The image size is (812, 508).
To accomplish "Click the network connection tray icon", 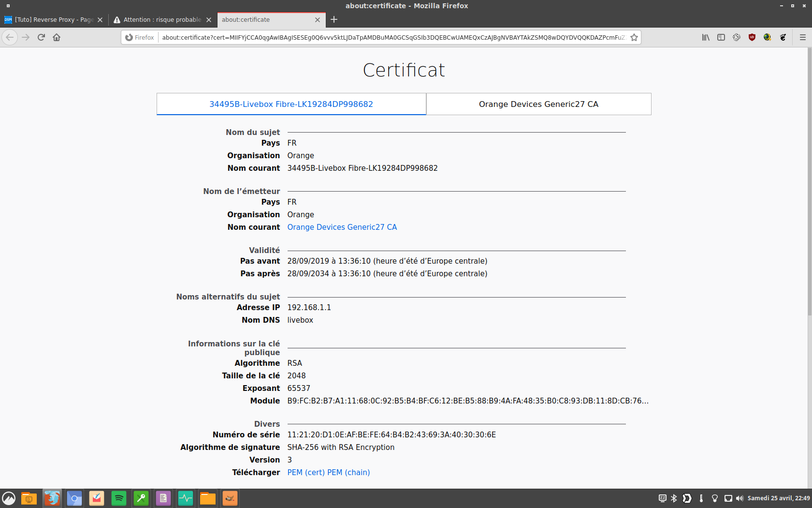I will [x=728, y=498].
